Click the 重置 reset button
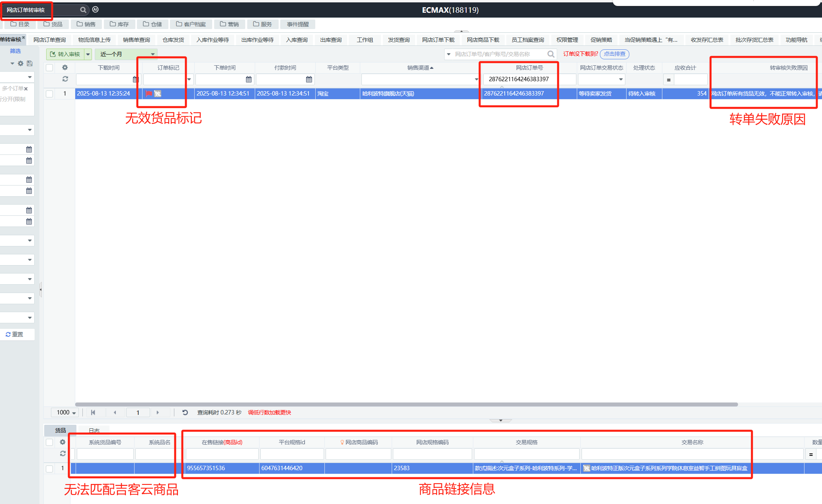Viewport: 822px width, 504px height. pyautogui.click(x=14, y=334)
